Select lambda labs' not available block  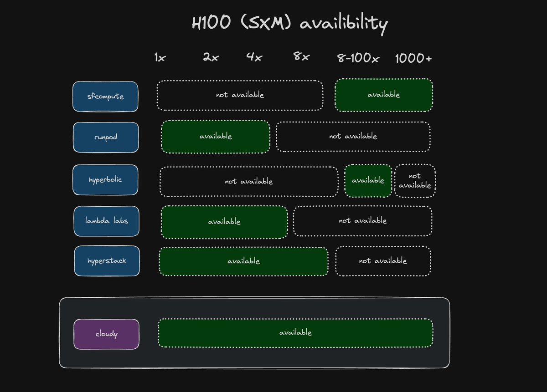(x=363, y=221)
